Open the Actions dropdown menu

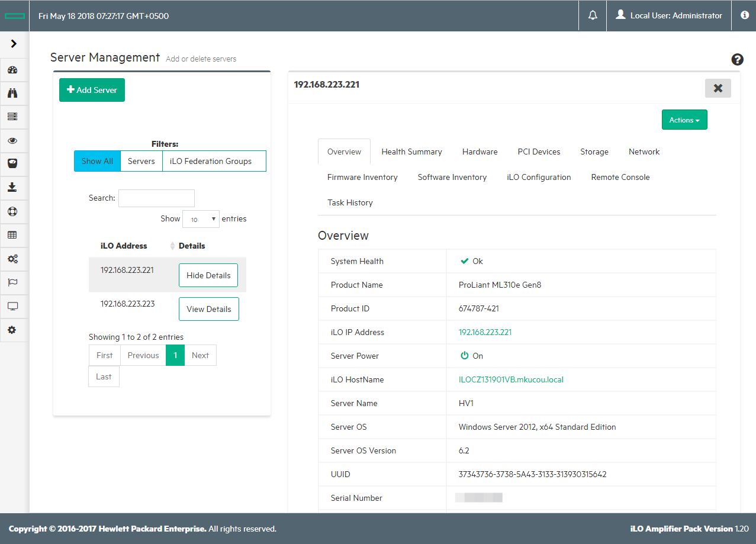(x=684, y=120)
